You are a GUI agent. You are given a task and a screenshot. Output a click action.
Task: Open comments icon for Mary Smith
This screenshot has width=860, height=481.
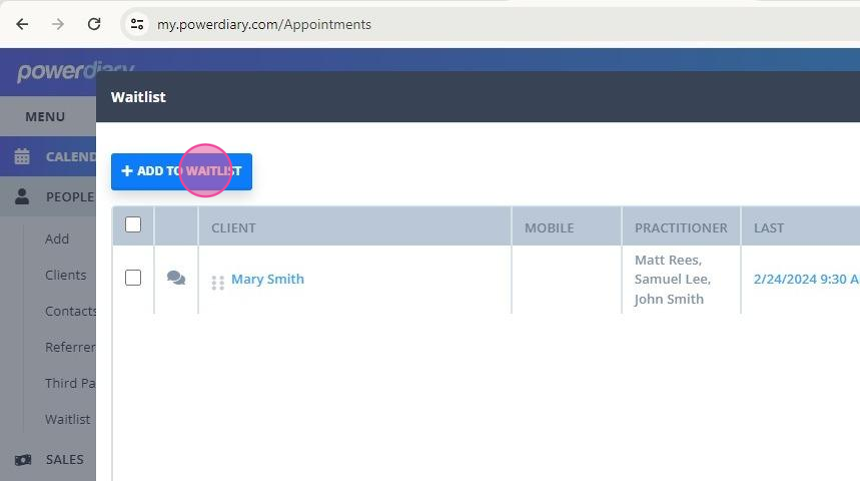(x=176, y=278)
